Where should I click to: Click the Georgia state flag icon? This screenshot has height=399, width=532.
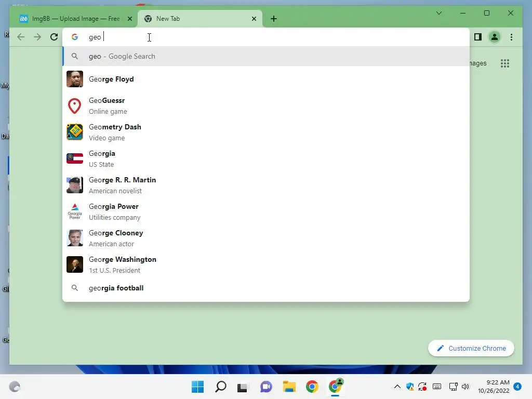pyautogui.click(x=75, y=159)
